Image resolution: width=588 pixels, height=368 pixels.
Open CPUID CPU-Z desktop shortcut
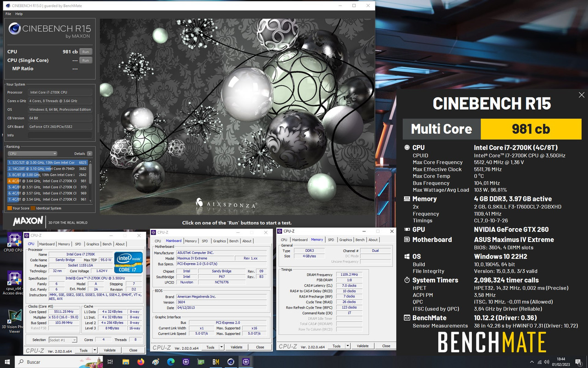tap(14, 243)
